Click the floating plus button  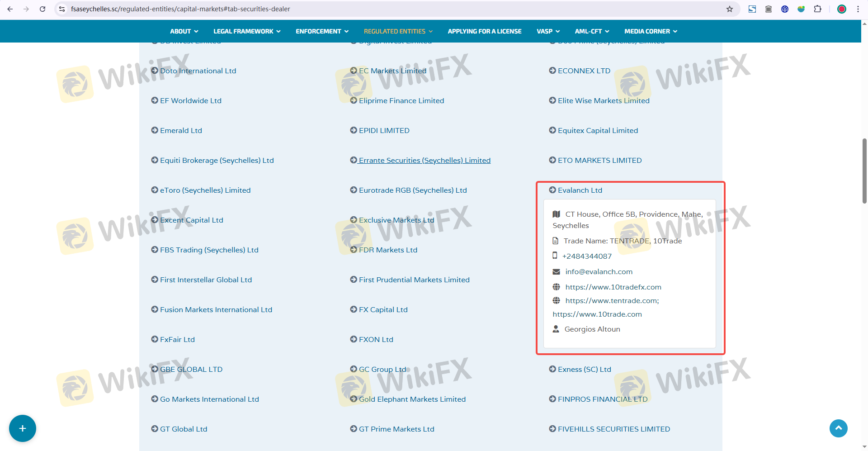(x=23, y=428)
